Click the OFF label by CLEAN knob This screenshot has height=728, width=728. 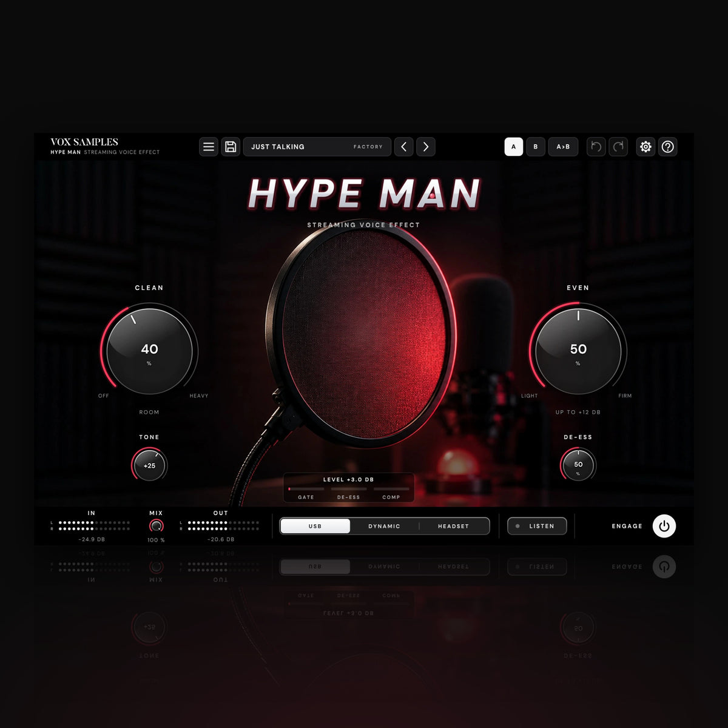point(104,396)
